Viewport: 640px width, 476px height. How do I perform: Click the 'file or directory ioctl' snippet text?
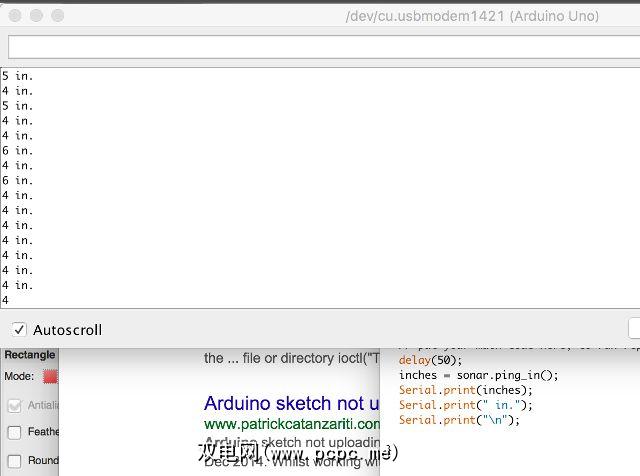304,358
